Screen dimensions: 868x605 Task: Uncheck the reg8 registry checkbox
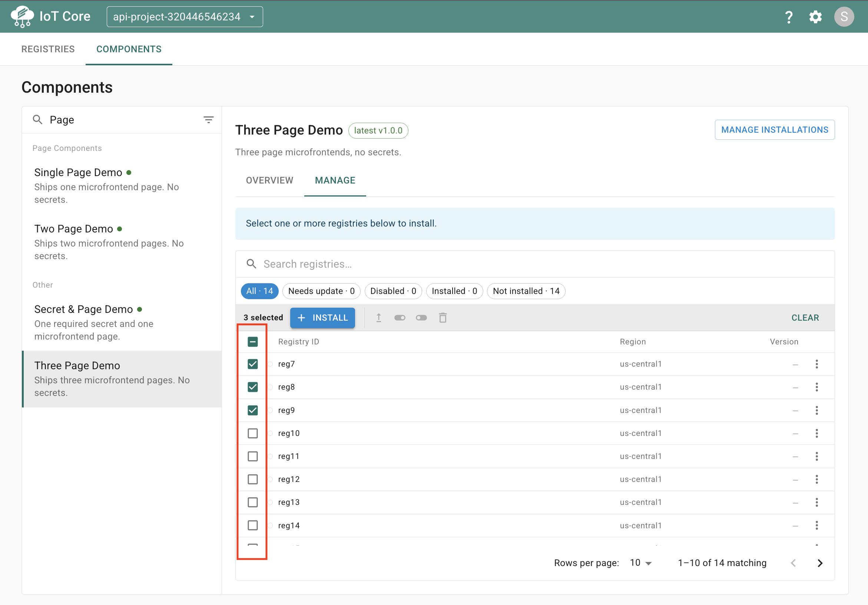click(252, 387)
